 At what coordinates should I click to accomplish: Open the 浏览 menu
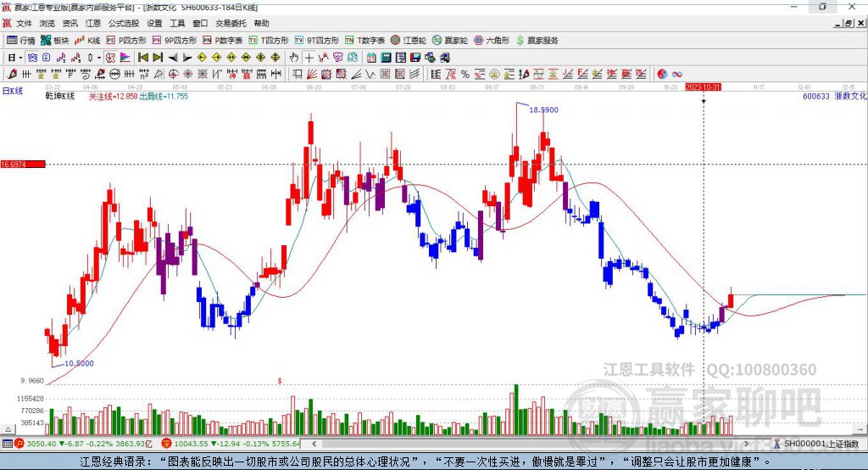pos(47,23)
